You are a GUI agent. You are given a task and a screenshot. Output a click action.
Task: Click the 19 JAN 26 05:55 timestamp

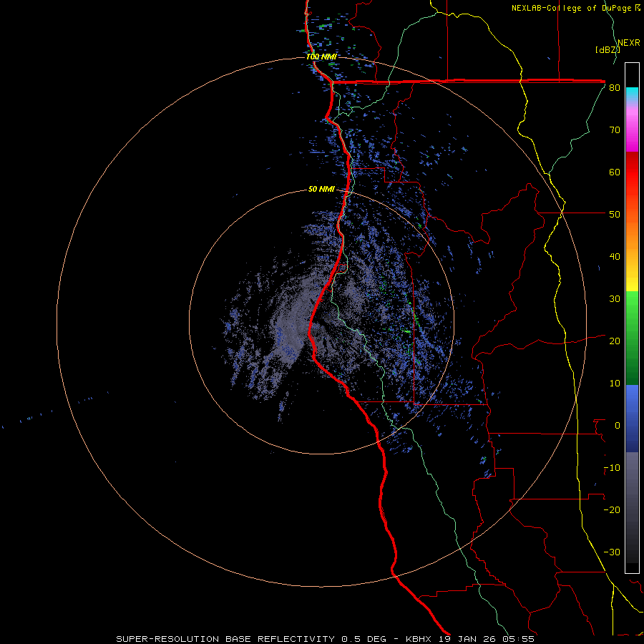[485, 639]
